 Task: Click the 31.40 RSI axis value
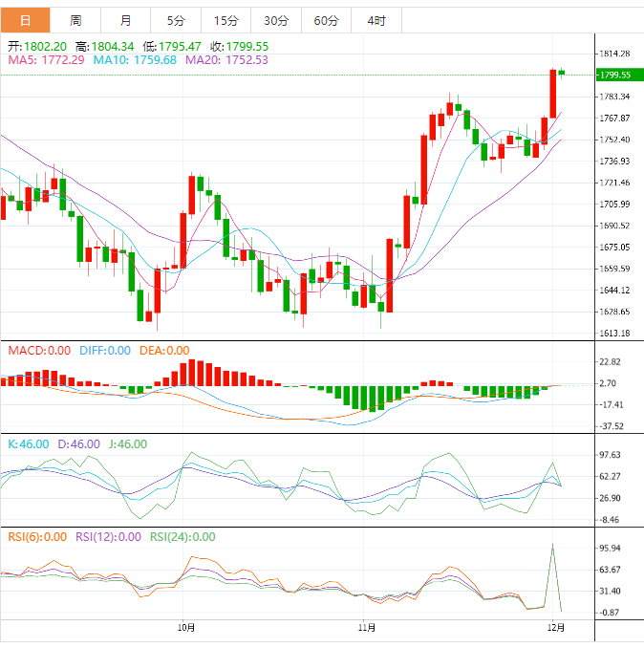point(610,591)
